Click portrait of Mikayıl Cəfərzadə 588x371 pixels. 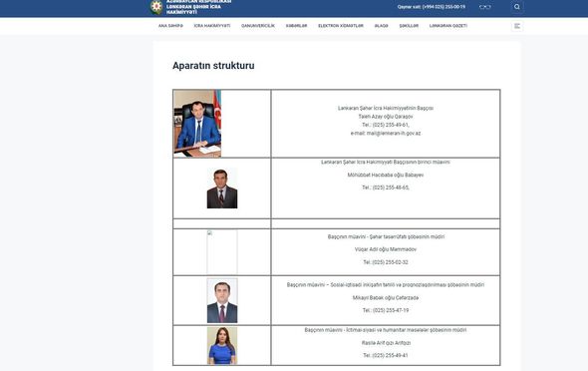tap(222, 300)
